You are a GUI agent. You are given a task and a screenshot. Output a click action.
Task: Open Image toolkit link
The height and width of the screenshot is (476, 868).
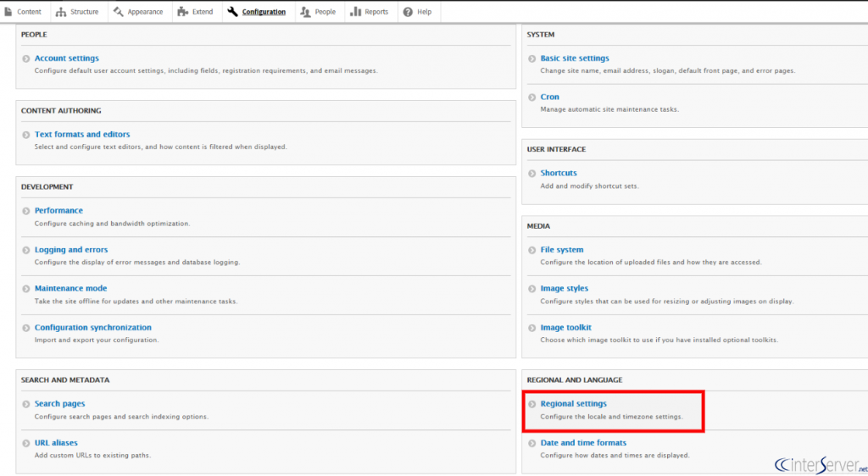(x=565, y=328)
